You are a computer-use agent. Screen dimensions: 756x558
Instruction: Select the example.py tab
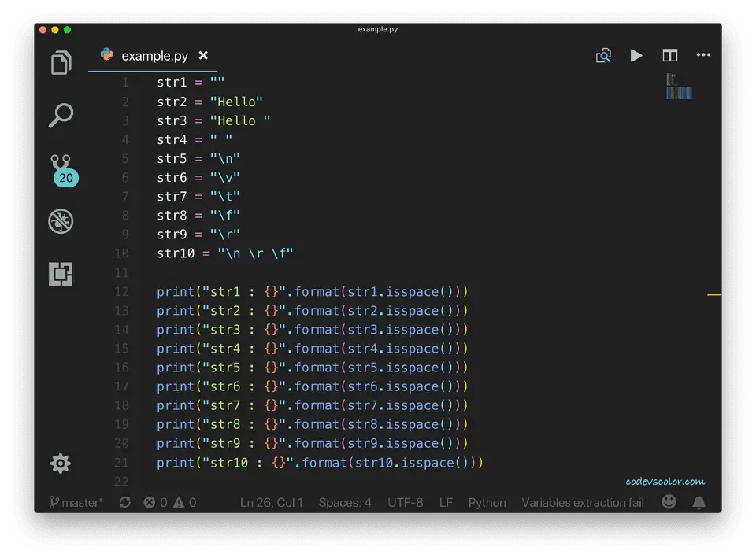tap(154, 56)
